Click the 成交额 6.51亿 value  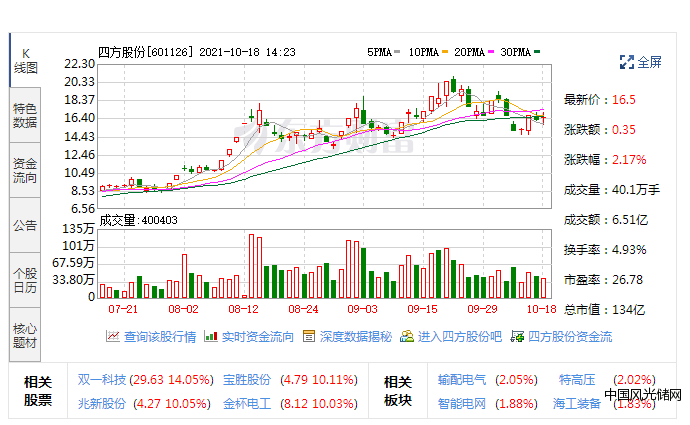click(630, 220)
